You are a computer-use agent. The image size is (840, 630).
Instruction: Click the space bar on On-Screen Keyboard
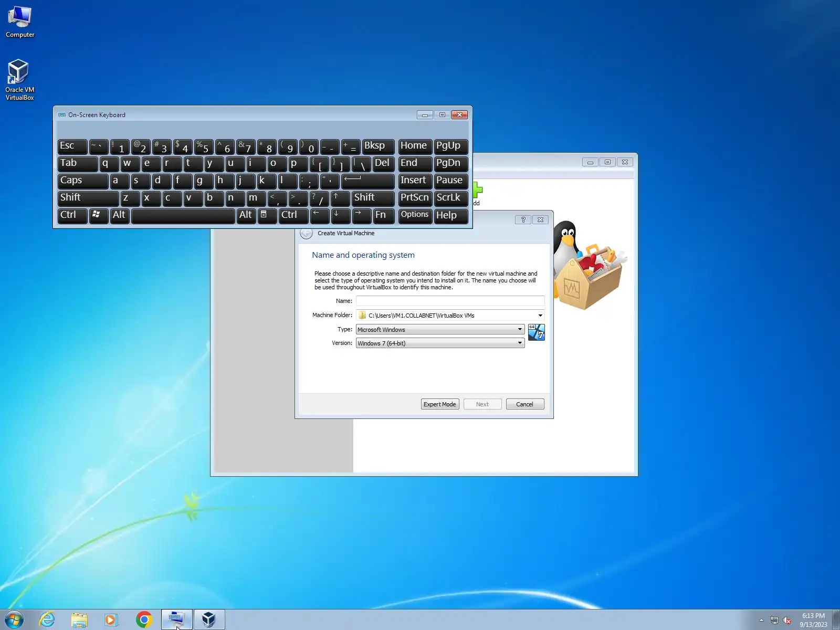183,215
